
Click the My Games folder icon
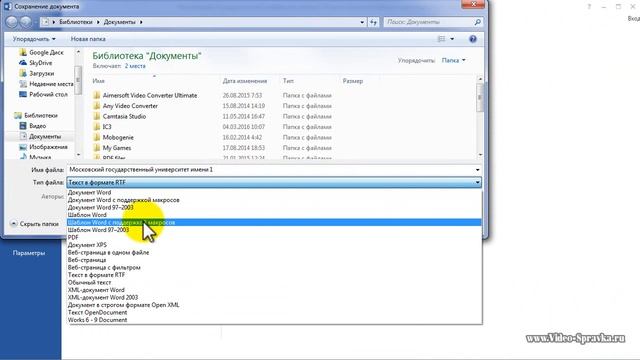click(x=97, y=148)
